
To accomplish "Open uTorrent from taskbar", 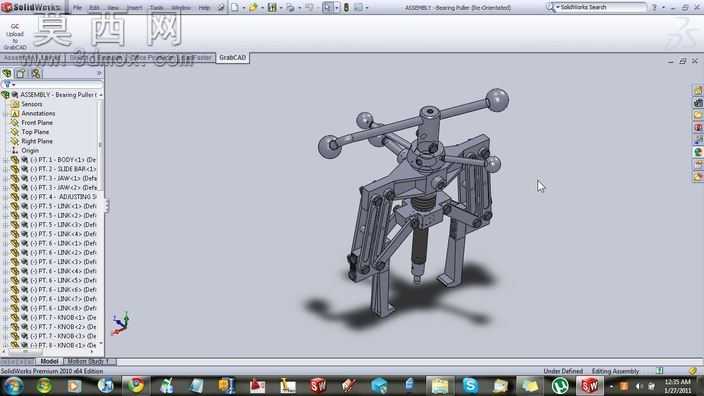I will tap(560, 386).
